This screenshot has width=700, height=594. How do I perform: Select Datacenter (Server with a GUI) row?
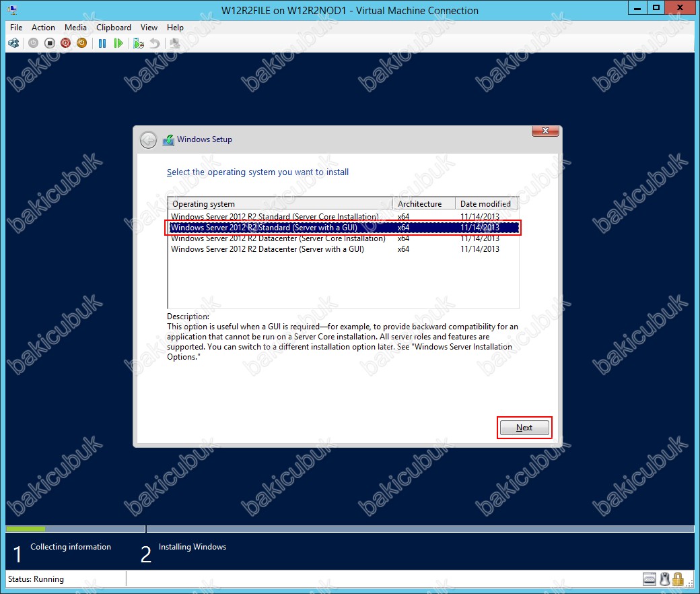344,249
